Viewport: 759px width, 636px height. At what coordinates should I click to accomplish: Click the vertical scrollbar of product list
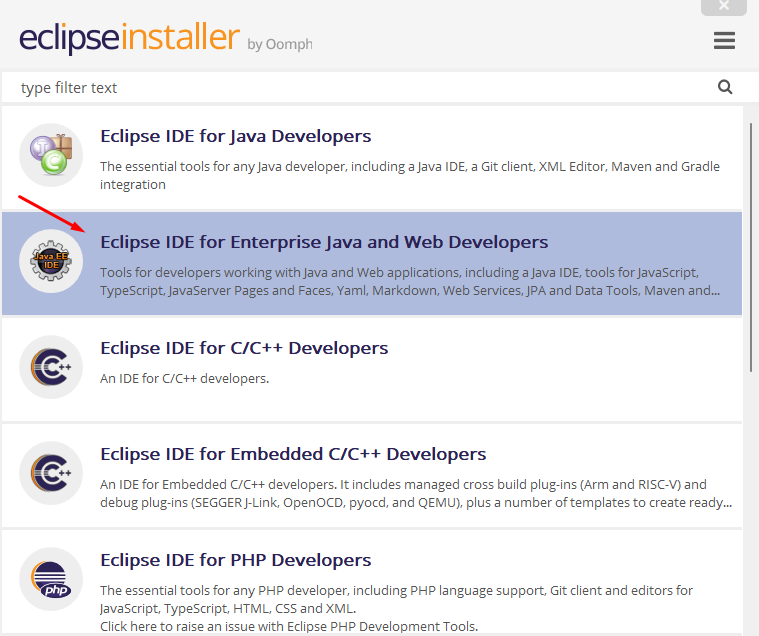tap(751, 247)
